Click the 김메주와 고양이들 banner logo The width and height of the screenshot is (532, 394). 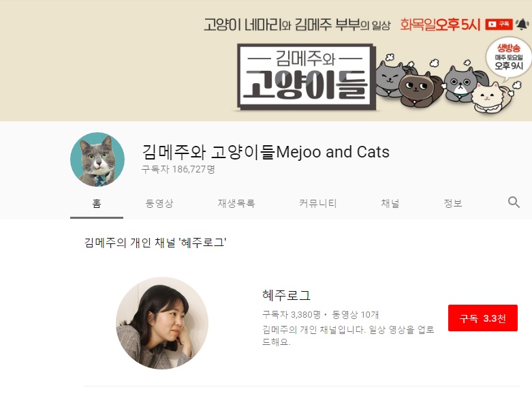pos(306,77)
